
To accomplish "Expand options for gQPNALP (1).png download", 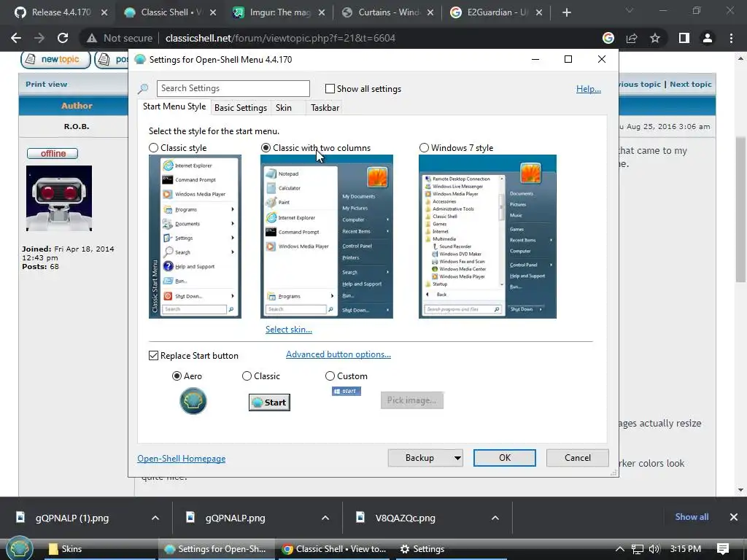I will click(155, 518).
